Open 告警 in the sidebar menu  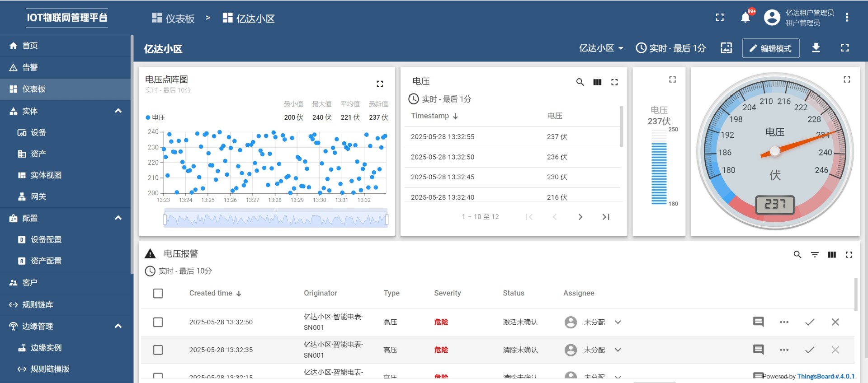pos(30,67)
